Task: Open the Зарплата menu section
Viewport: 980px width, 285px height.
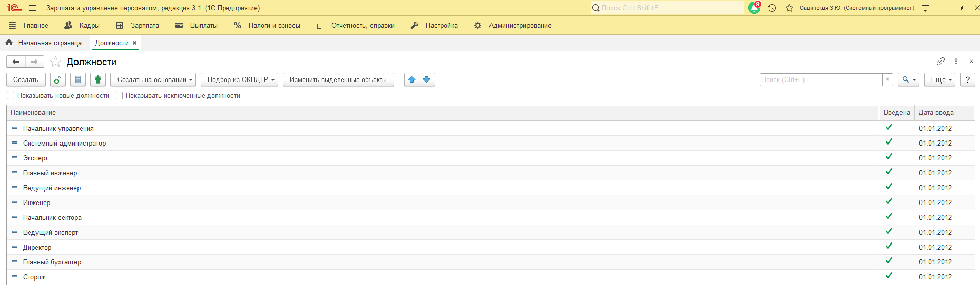Action: coord(138,25)
